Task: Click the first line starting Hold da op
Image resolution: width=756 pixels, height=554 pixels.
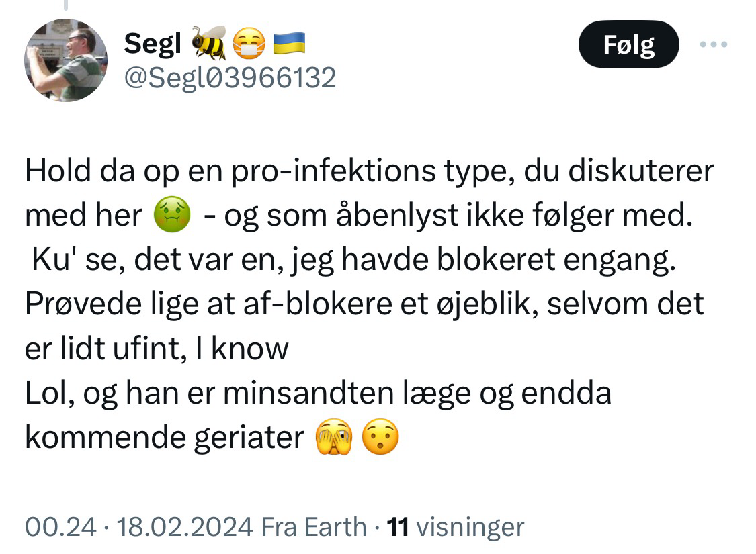Action: click(x=370, y=171)
